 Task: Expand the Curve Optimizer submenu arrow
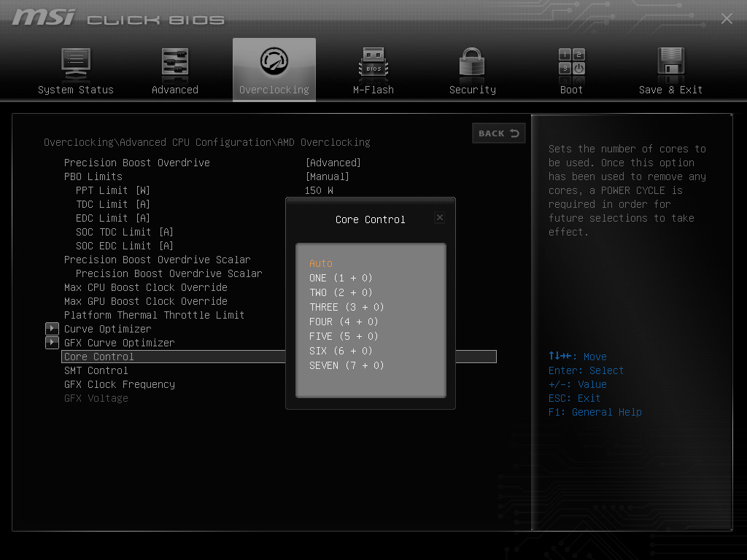pos(52,329)
